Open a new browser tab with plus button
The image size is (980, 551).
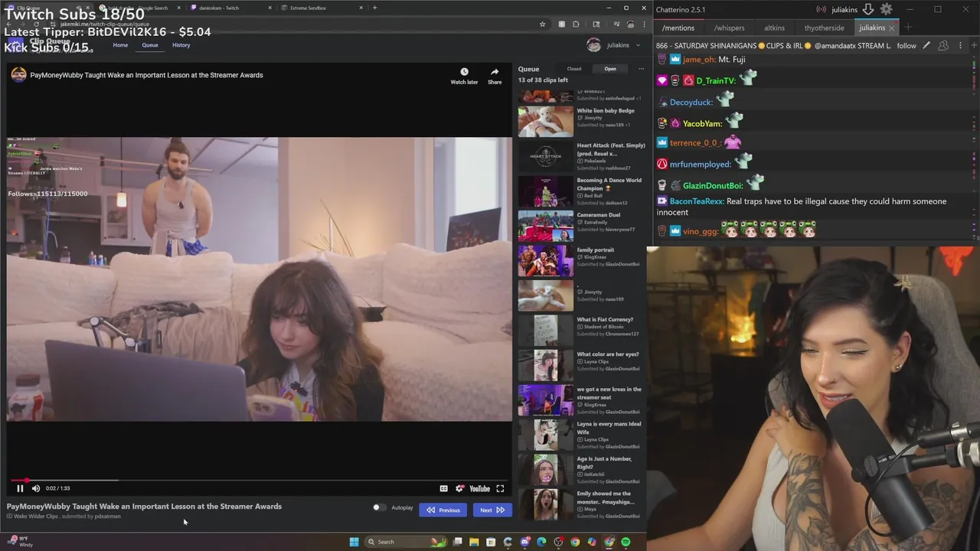click(x=374, y=8)
